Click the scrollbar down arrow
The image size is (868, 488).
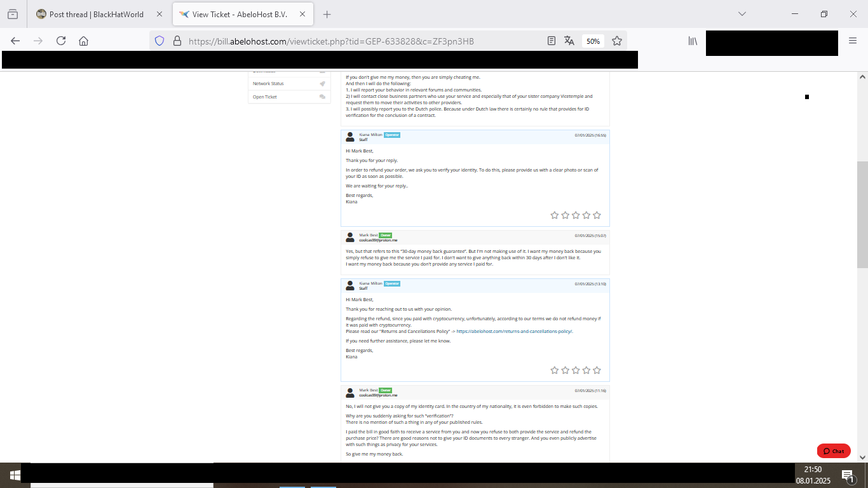pos(862,457)
